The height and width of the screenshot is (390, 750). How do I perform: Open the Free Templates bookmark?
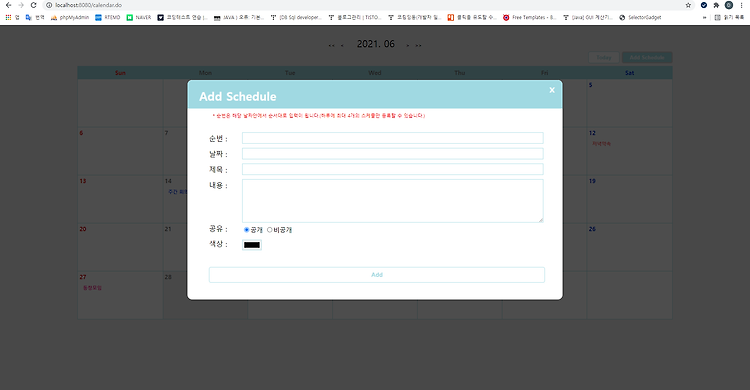(x=529, y=17)
